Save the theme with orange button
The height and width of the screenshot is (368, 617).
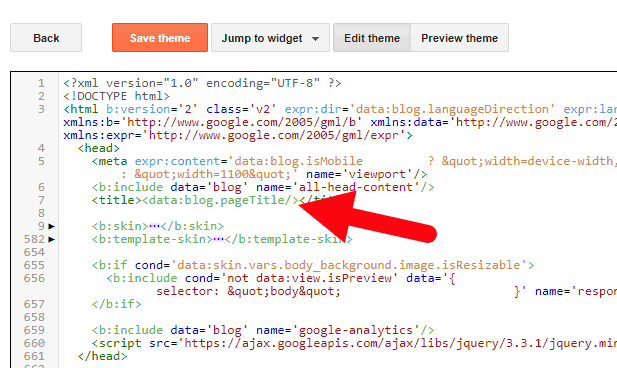(x=160, y=38)
